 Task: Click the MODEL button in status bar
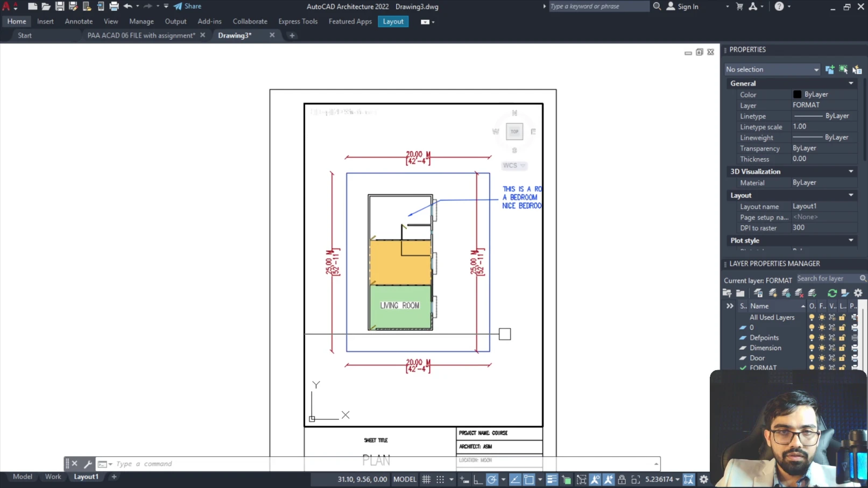click(x=405, y=479)
